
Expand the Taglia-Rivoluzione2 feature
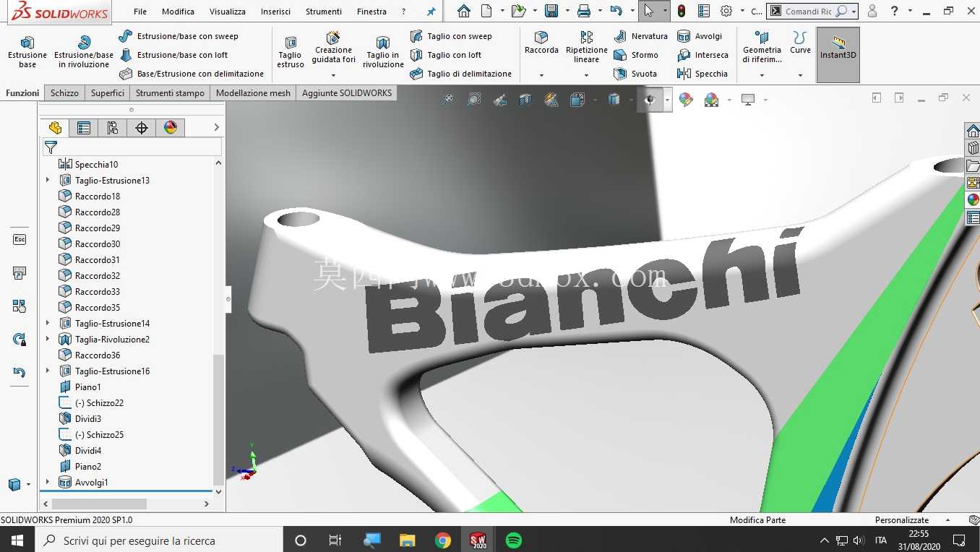[x=48, y=339]
